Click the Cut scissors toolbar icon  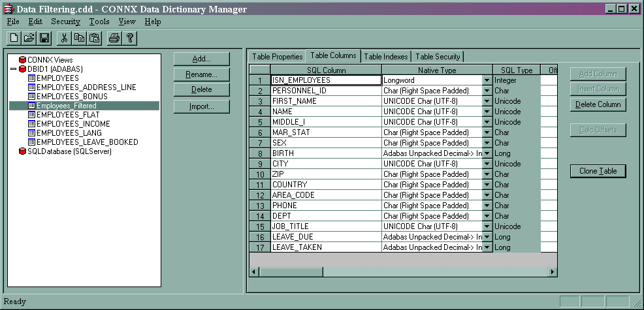tap(64, 39)
